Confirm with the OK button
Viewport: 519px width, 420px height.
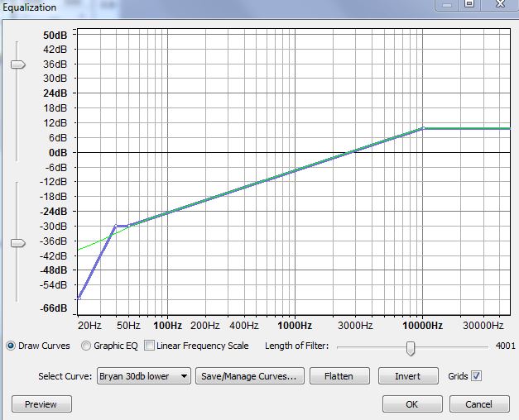click(412, 403)
